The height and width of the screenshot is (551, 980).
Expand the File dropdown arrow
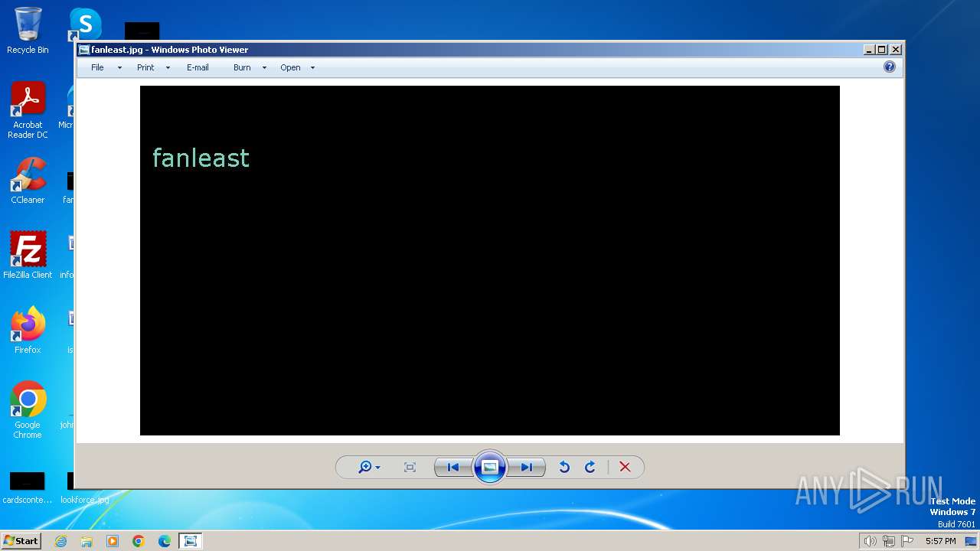click(x=119, y=68)
